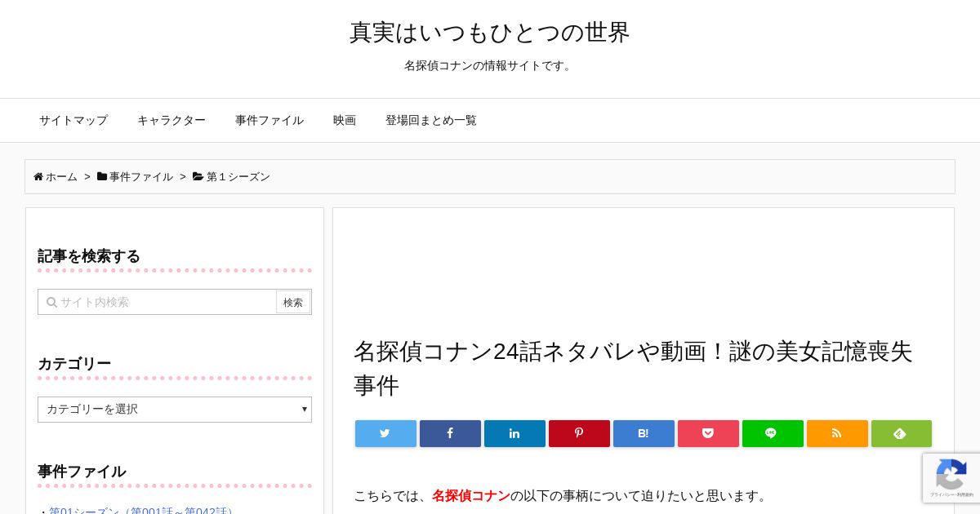
Task: Click the article title 名探偵コナン24話ネタバレ
Action: 633,368
